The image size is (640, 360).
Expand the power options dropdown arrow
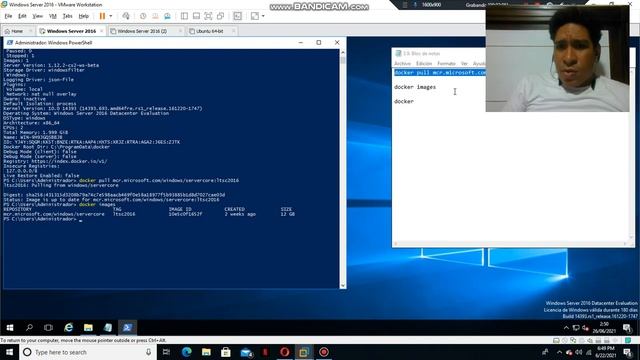click(111, 16)
